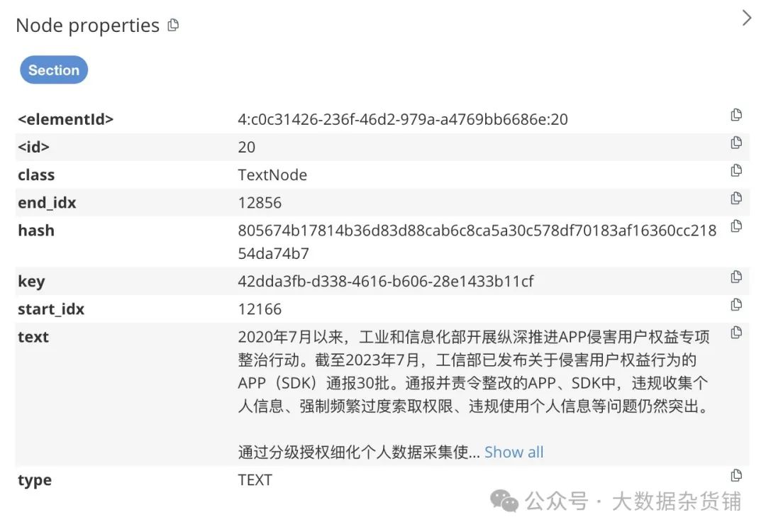Copy the elementId value
The width and height of the screenshot is (766, 532).
pyautogui.click(x=736, y=115)
